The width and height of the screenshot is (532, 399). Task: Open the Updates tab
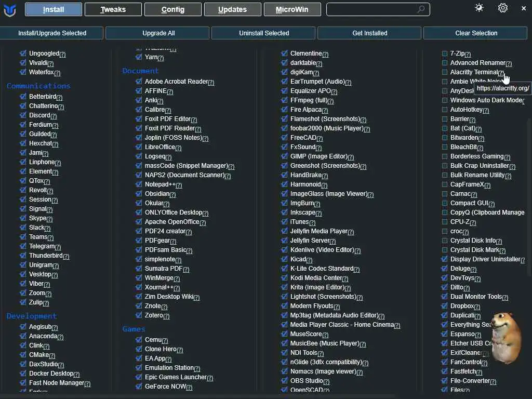click(232, 9)
